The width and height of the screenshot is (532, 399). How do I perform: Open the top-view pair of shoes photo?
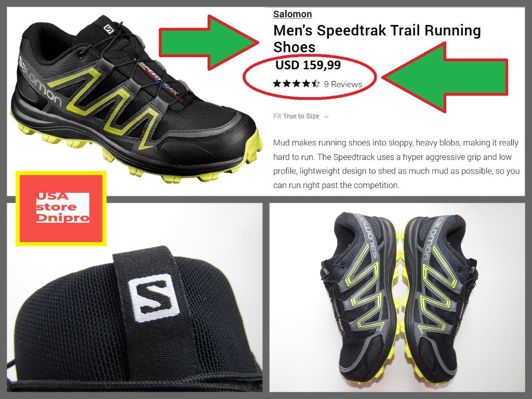click(397, 297)
